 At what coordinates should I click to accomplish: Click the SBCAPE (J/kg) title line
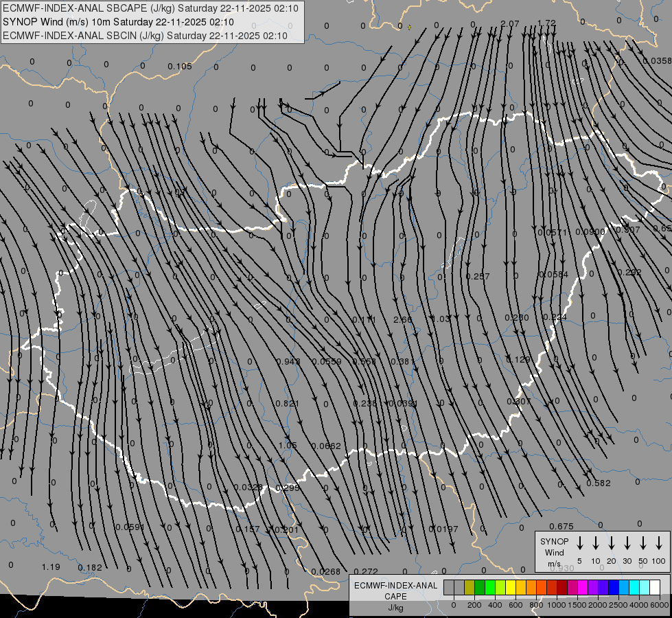pos(150,9)
